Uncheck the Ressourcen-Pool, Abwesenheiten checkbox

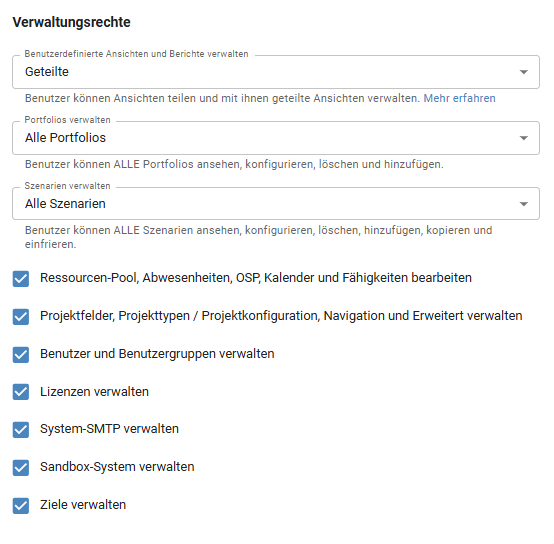(x=21, y=279)
